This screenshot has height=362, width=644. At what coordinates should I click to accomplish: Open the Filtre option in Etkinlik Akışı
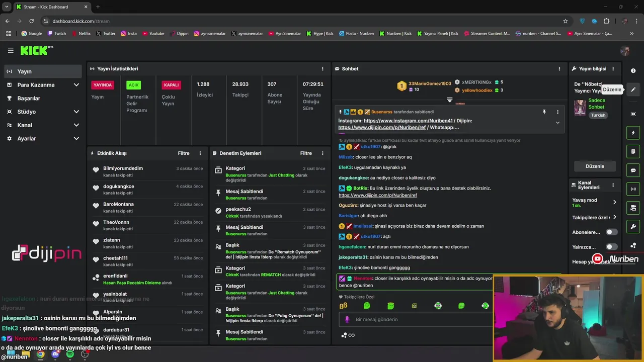pos(184,153)
